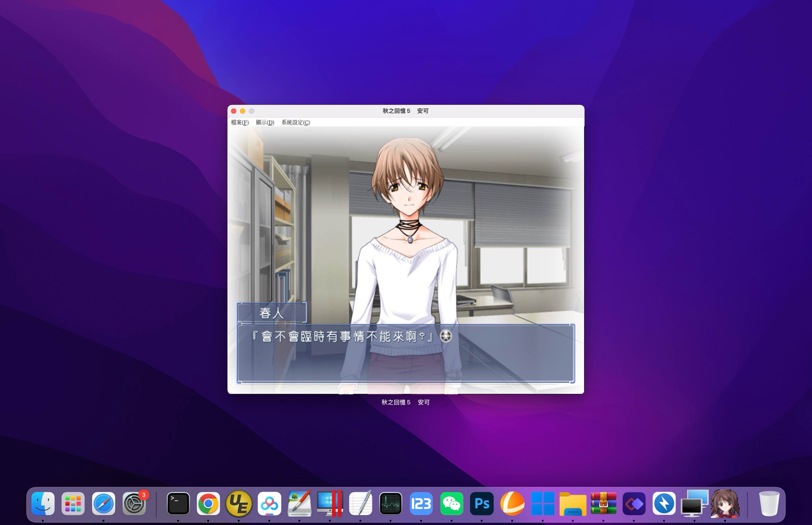
Task: Click the dialogue text line 會不會臨時有事情不能來啊
Action: click(343, 337)
